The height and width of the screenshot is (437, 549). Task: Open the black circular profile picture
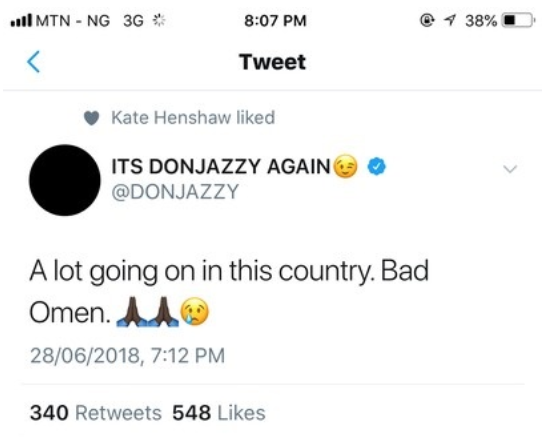tap(64, 180)
